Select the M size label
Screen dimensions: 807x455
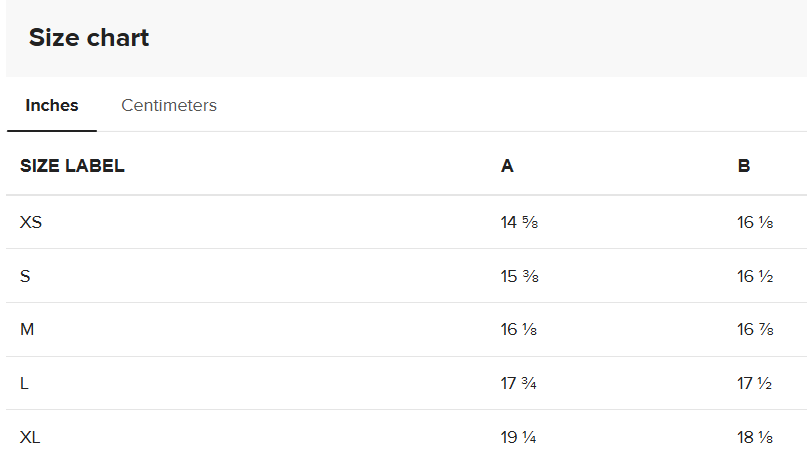click(x=27, y=329)
